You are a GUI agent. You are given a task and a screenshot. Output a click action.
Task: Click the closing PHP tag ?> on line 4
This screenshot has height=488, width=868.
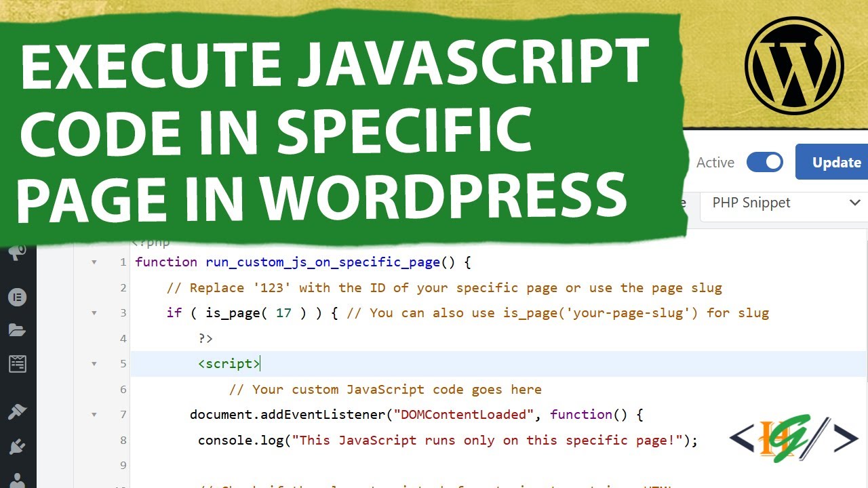pyautogui.click(x=205, y=338)
